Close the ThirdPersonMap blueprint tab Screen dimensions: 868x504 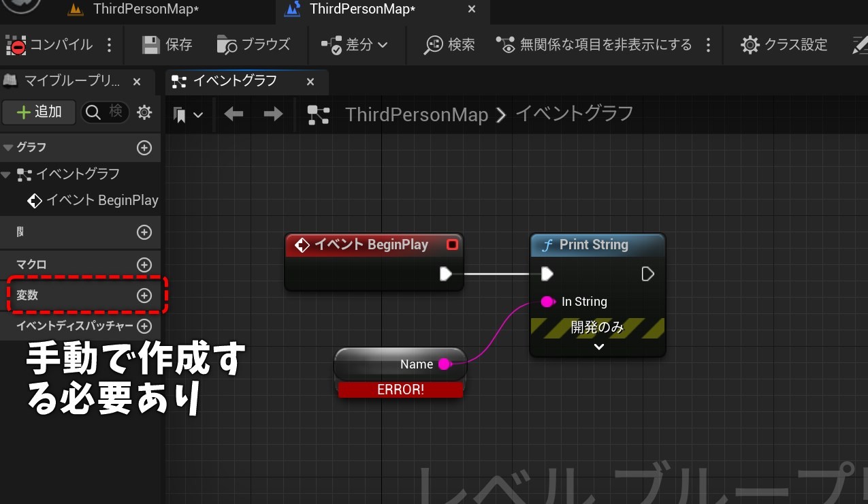pos(472,10)
